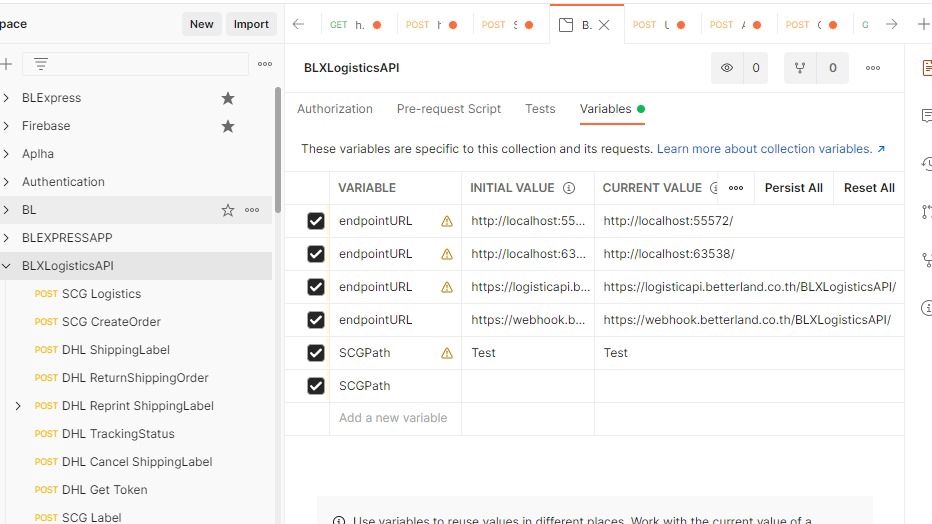This screenshot has height=524, width=932.
Task: Star the BL collection
Action: [x=228, y=210]
